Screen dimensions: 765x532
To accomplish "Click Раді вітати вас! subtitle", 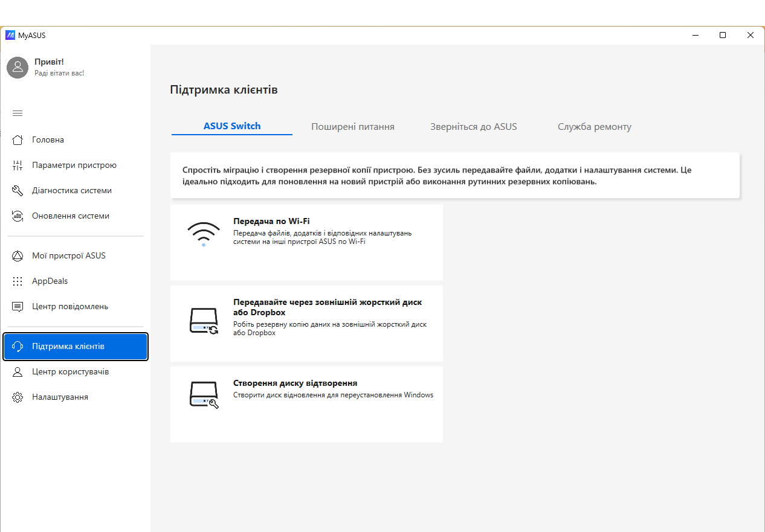I will pyautogui.click(x=59, y=73).
